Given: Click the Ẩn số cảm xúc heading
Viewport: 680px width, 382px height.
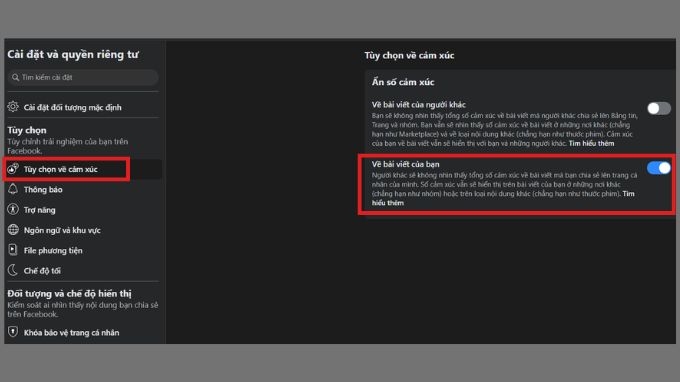Looking at the screenshot, I should [x=403, y=82].
